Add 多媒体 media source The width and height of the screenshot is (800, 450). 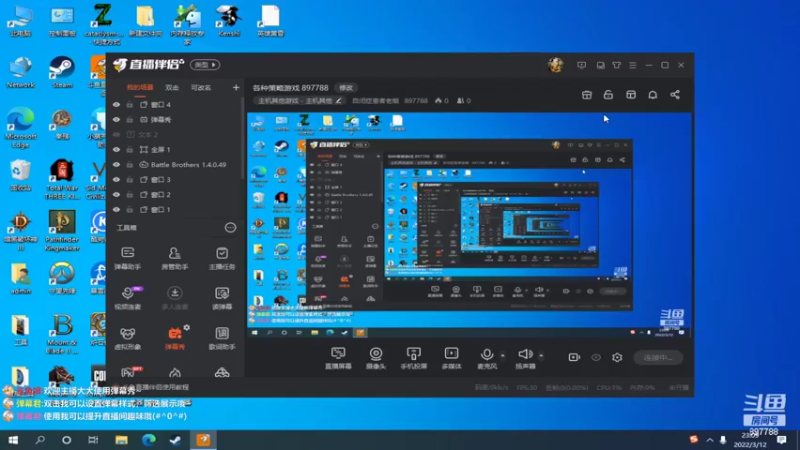(451, 358)
